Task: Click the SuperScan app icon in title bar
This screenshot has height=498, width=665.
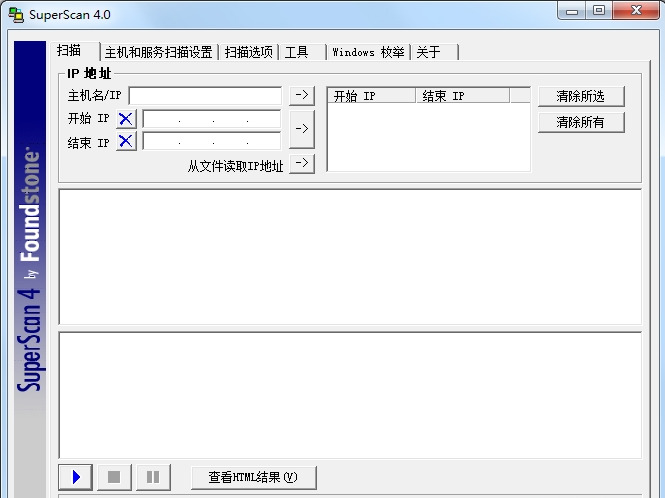Action: tap(16, 15)
